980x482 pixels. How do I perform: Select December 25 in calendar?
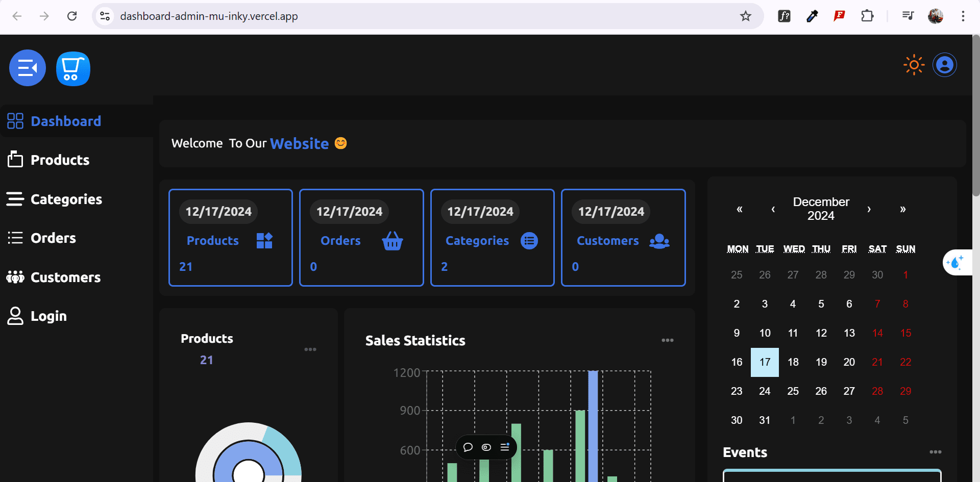(x=793, y=391)
